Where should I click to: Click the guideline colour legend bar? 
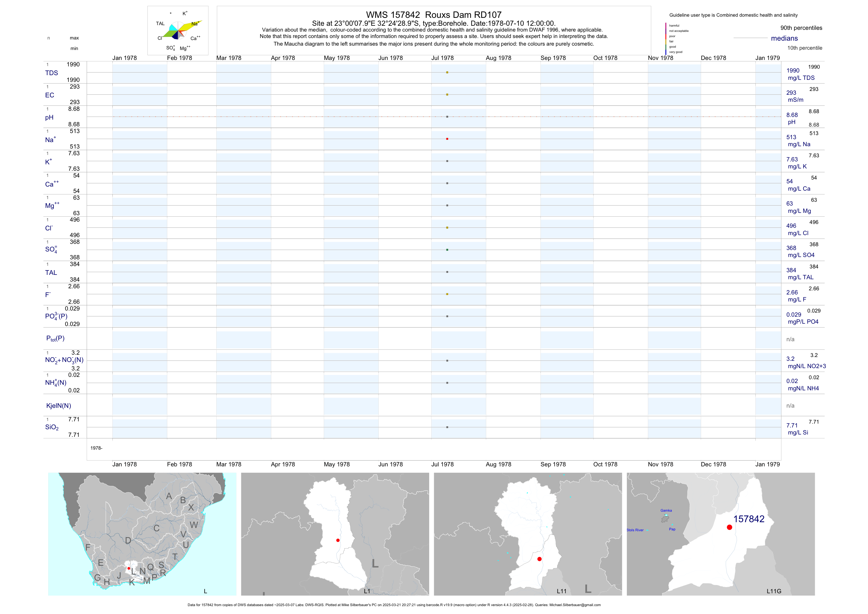coord(666,39)
